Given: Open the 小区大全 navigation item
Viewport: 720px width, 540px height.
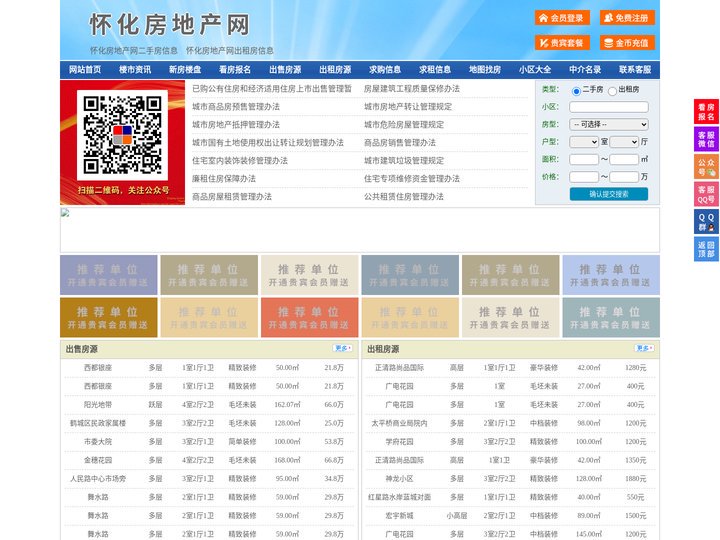Looking at the screenshot, I should point(535,70).
